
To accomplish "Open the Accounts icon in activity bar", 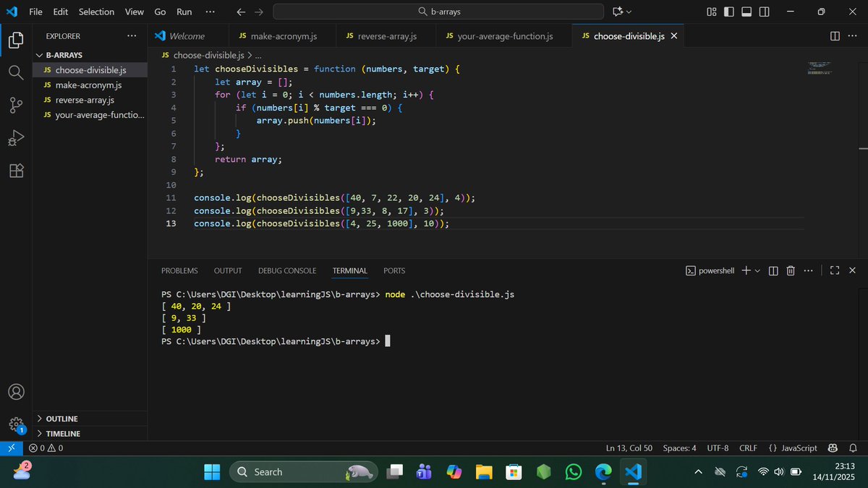I will (x=16, y=391).
